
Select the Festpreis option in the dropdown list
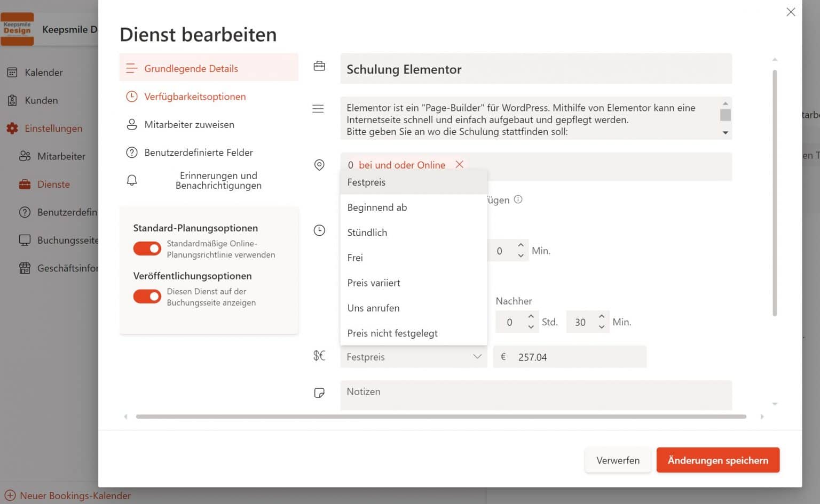tap(414, 182)
